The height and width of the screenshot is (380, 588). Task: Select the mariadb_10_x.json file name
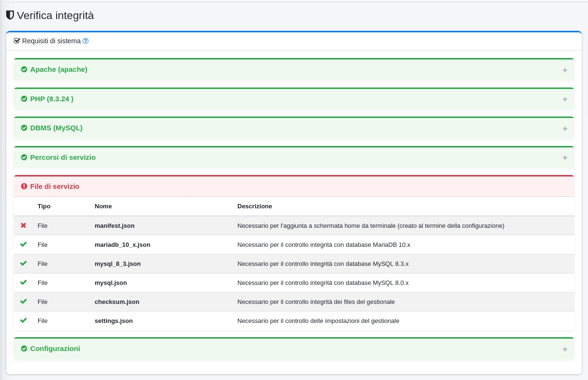pos(122,244)
